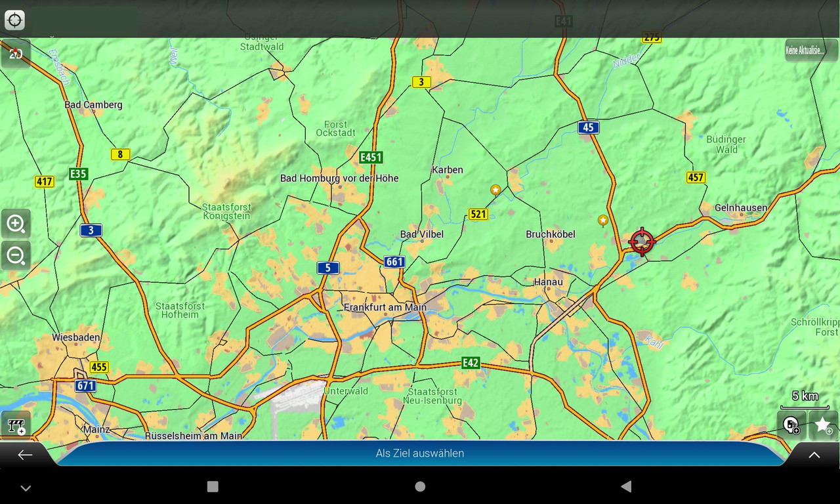Tap 'Staatsforst Königstein' forest label
This screenshot has height=504, width=840.
point(226,211)
